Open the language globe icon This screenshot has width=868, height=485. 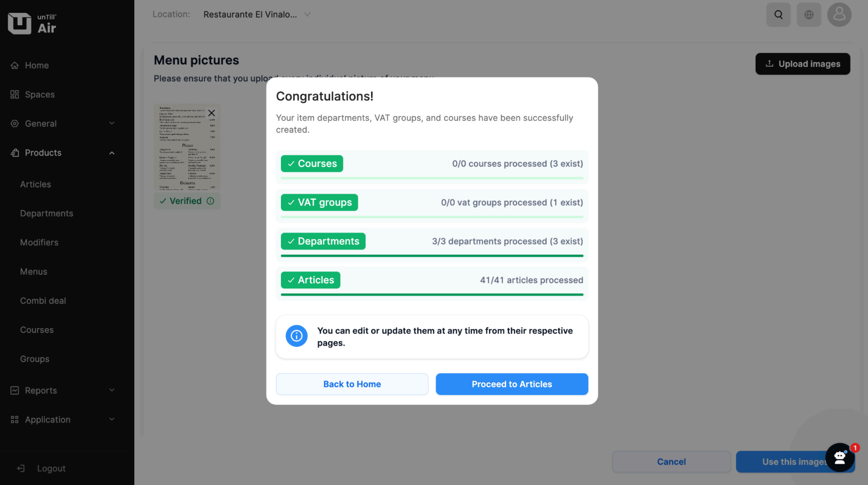pyautogui.click(x=809, y=15)
